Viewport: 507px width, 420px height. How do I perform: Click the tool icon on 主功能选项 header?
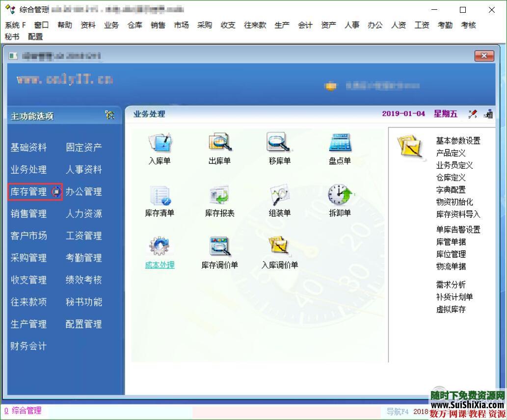pyautogui.click(x=110, y=115)
